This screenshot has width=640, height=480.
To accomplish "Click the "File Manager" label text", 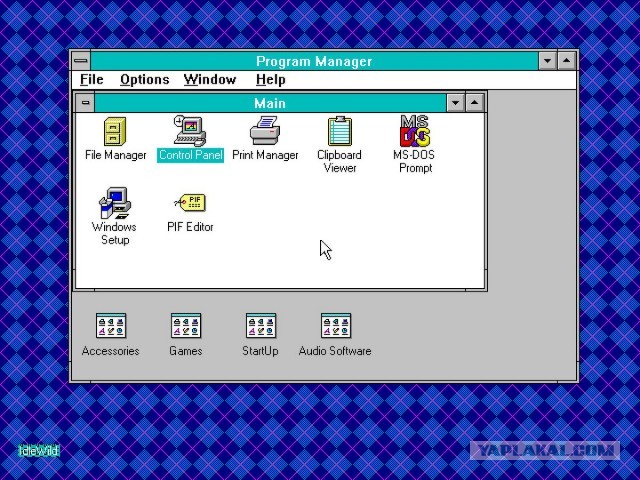I will (x=116, y=155).
